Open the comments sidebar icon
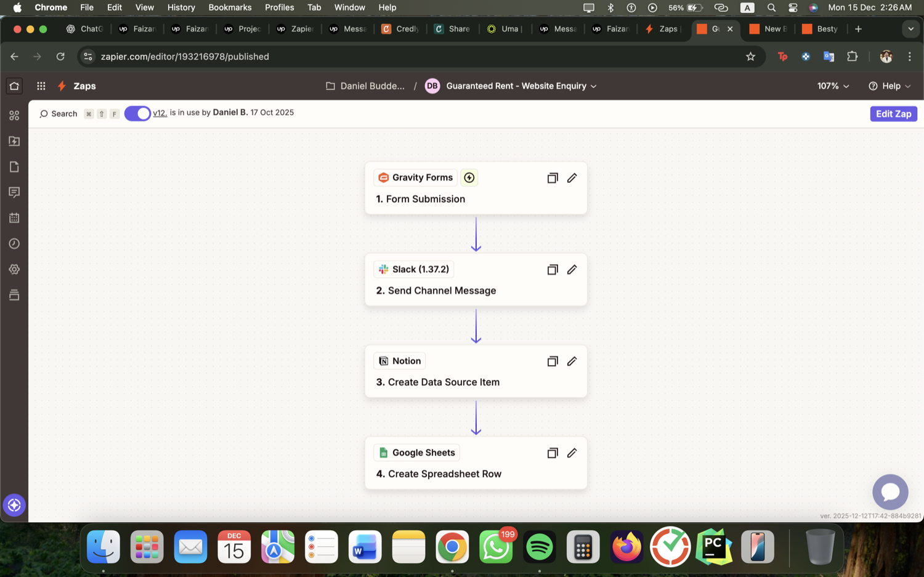This screenshot has height=577, width=924. tap(14, 193)
